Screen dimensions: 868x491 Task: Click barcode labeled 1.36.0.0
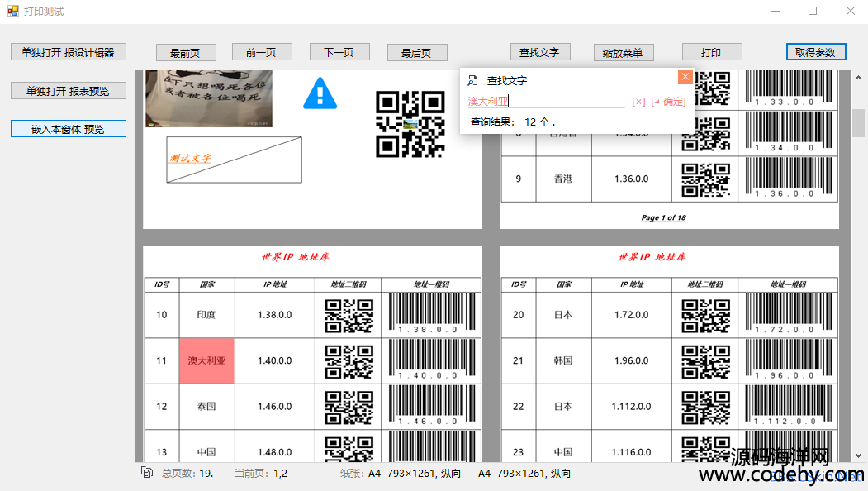pos(789,178)
